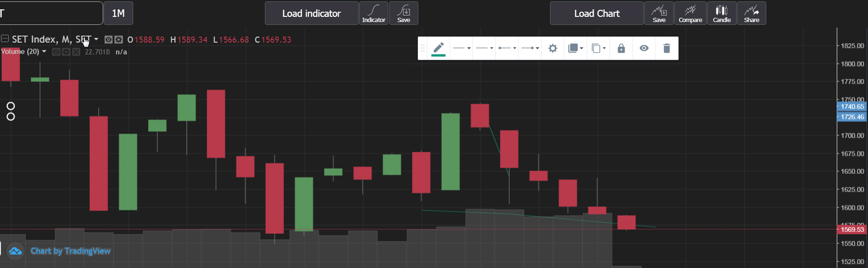Toggle Volume indicator visibility eye
The width and height of the screenshot is (868, 268).
click(x=56, y=52)
